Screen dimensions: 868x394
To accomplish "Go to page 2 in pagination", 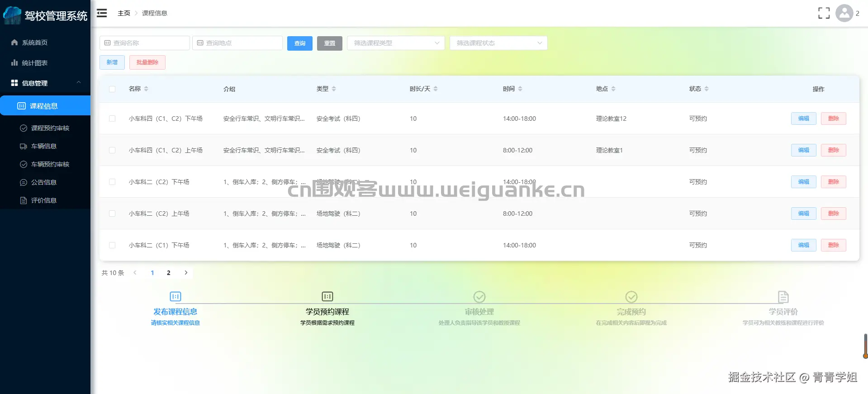I will pyautogui.click(x=169, y=272).
